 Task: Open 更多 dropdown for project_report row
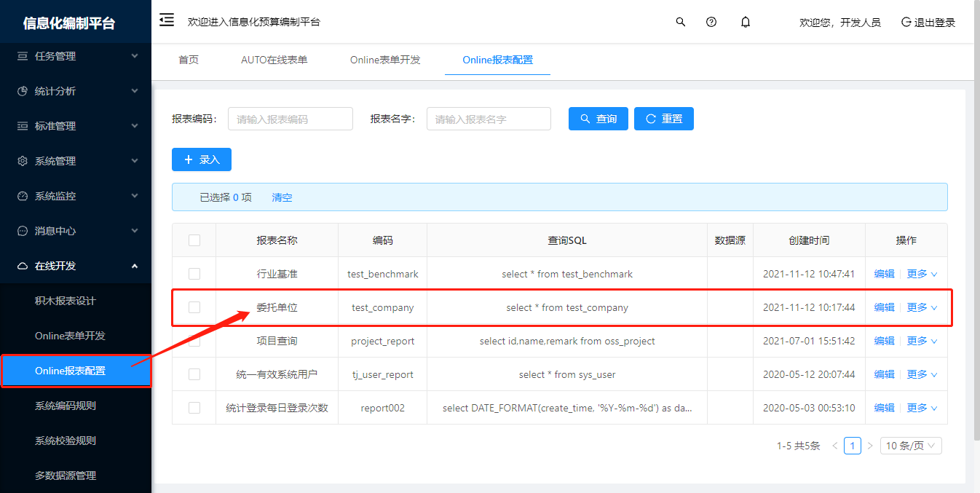(922, 341)
